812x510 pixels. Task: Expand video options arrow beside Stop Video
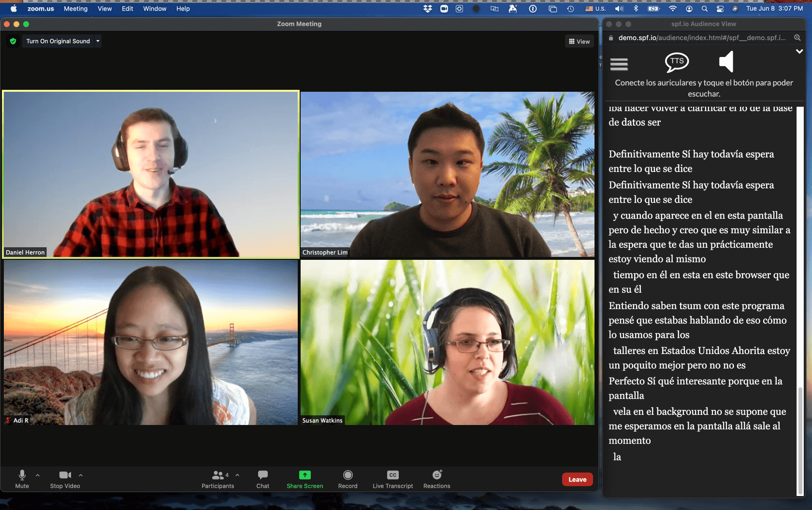point(81,475)
